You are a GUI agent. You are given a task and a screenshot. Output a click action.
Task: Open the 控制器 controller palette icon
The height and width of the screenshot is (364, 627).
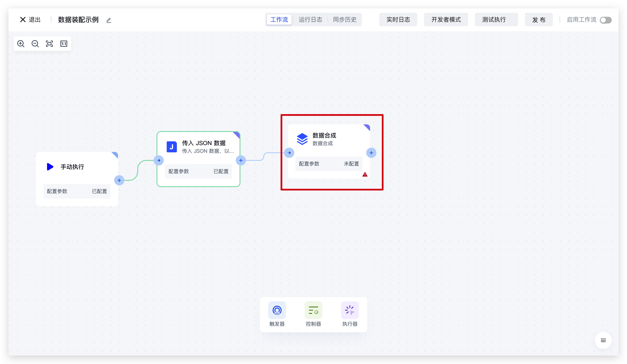[x=313, y=310]
